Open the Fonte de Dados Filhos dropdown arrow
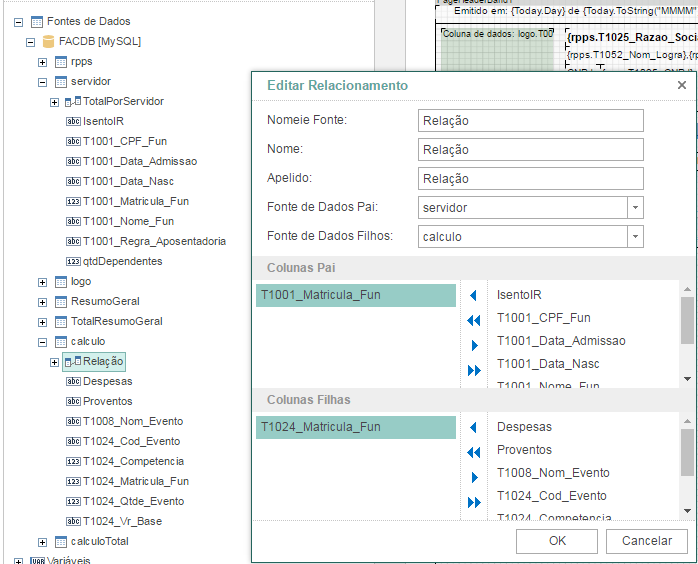Screen dimensions: 698x564 pos(635,236)
